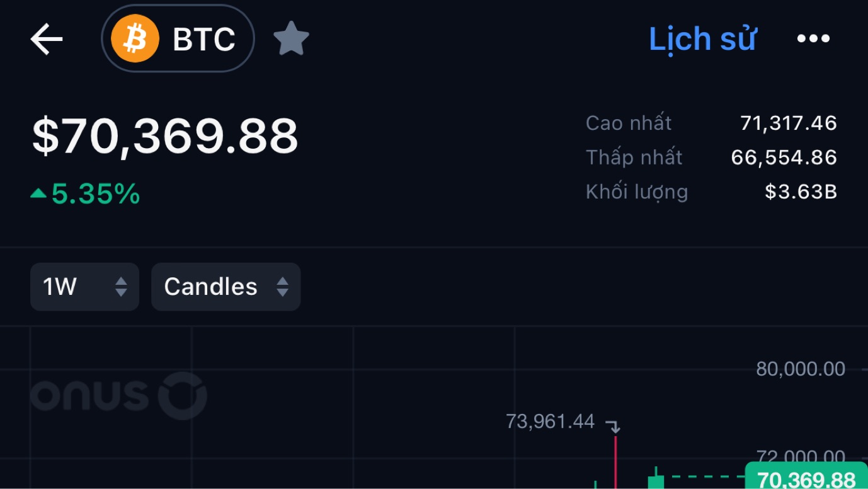Click the red candlestick wick
This screenshot has width=868, height=489.
[x=615, y=461]
